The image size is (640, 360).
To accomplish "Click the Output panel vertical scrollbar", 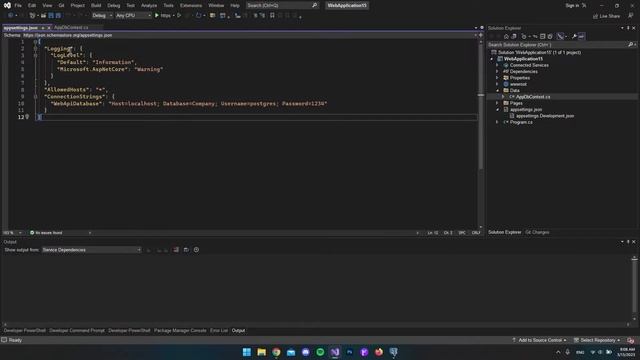I will [634, 288].
